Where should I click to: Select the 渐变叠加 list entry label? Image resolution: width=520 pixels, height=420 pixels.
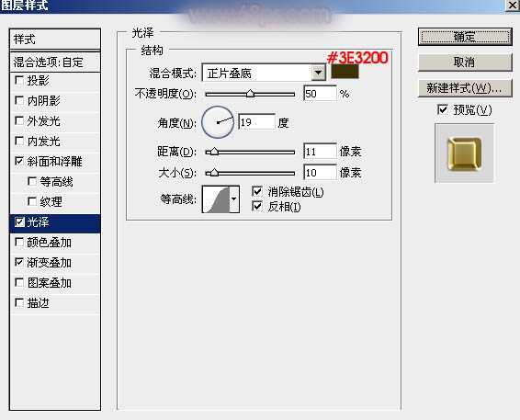(x=49, y=263)
